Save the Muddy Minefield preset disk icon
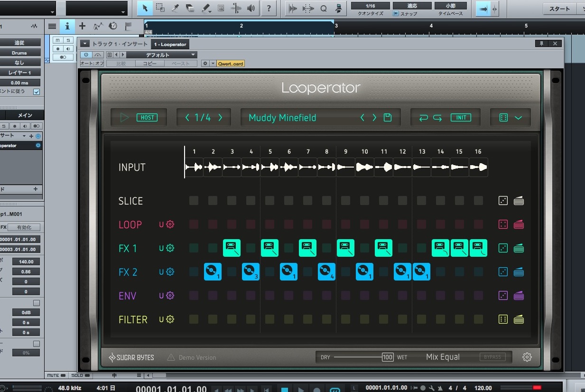Viewport: 585px width, 392px height. point(388,118)
